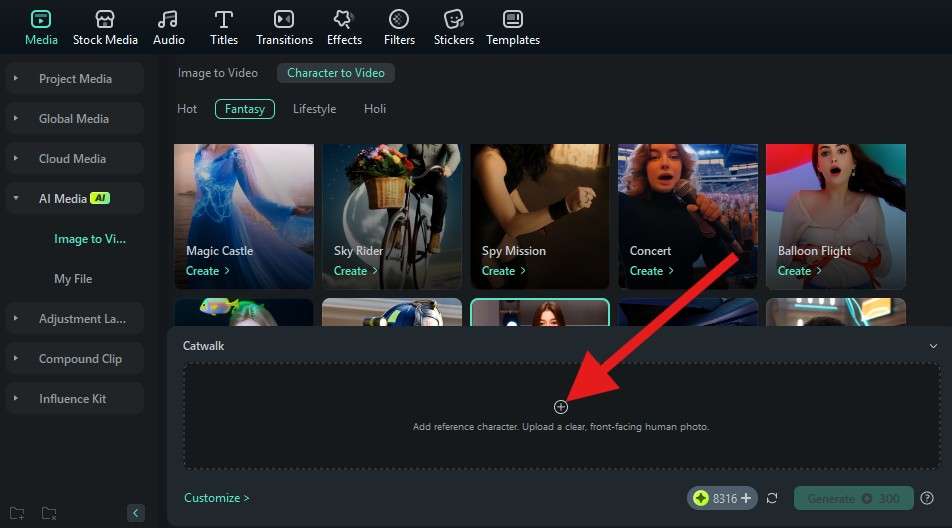Click the Add reference character hint text
Screen dimensions: 952x528
click(560, 427)
